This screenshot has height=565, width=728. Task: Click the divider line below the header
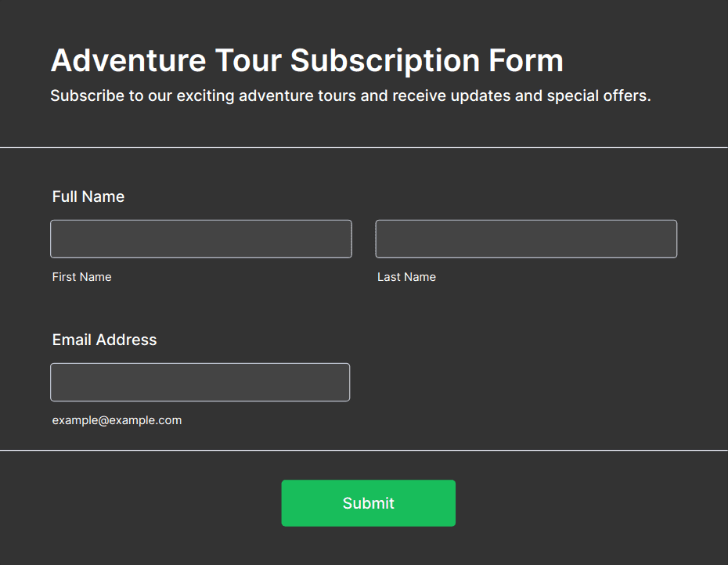pyautogui.click(x=364, y=148)
